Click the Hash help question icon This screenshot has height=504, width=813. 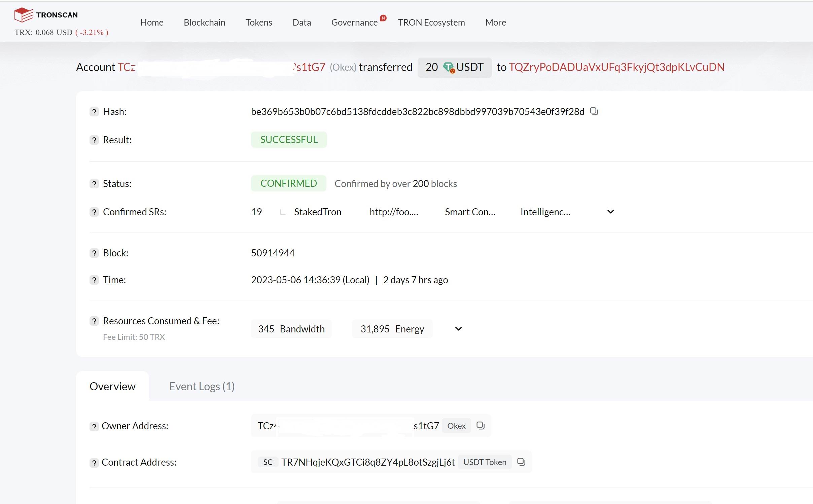coord(94,112)
